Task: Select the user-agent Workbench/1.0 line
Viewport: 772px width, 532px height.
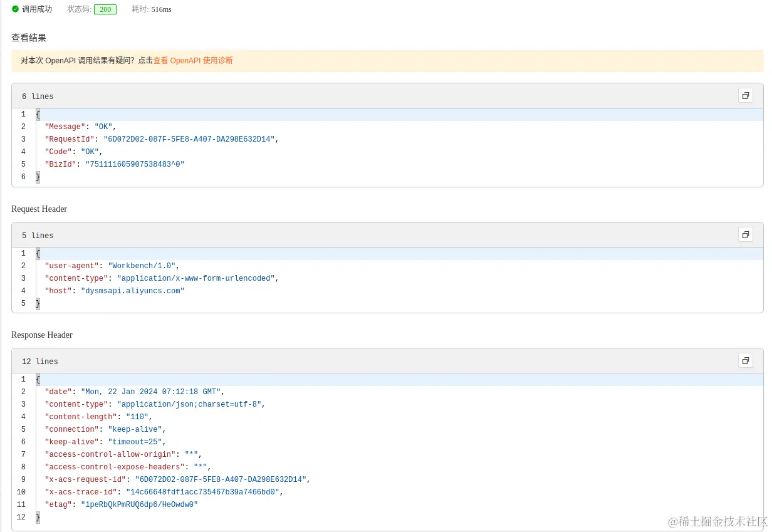Action: click(112, 266)
